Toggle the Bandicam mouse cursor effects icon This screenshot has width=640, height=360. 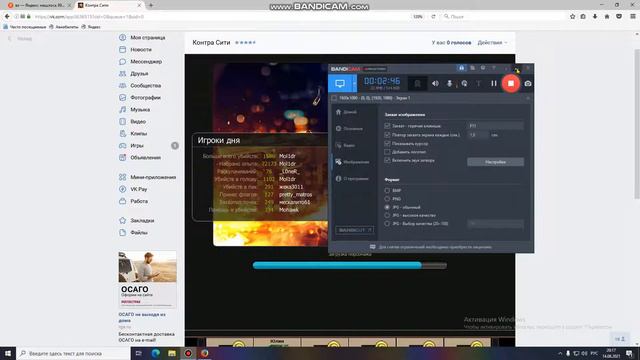pos(464,83)
